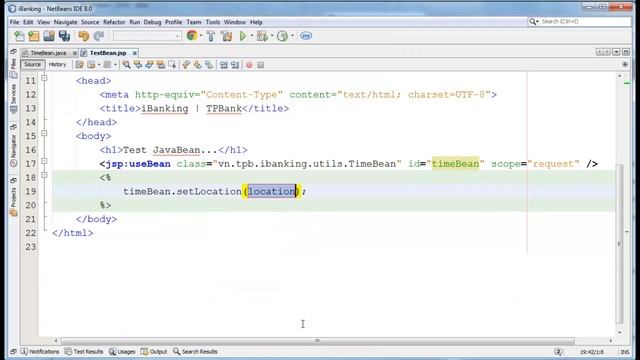Show the Usages panel
640x360 pixels.
pyautogui.click(x=122, y=351)
